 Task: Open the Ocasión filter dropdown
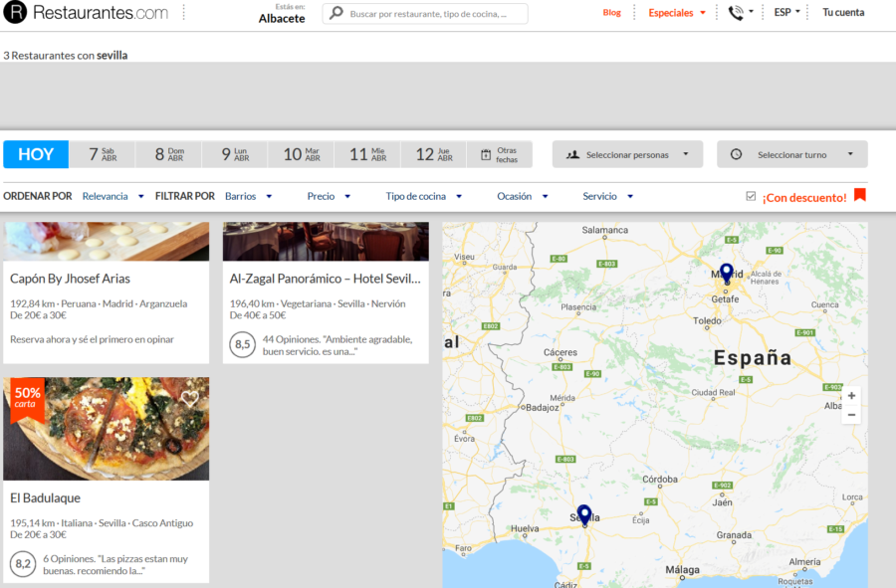pyautogui.click(x=523, y=196)
